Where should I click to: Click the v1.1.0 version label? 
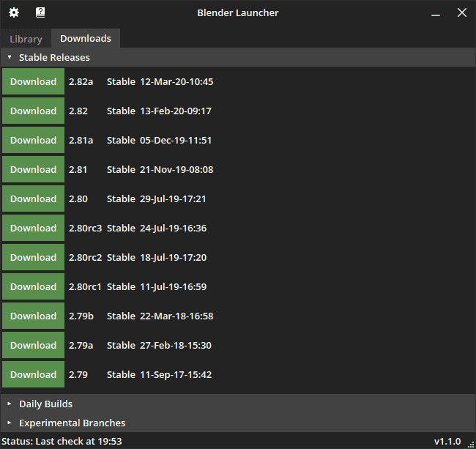(x=447, y=441)
